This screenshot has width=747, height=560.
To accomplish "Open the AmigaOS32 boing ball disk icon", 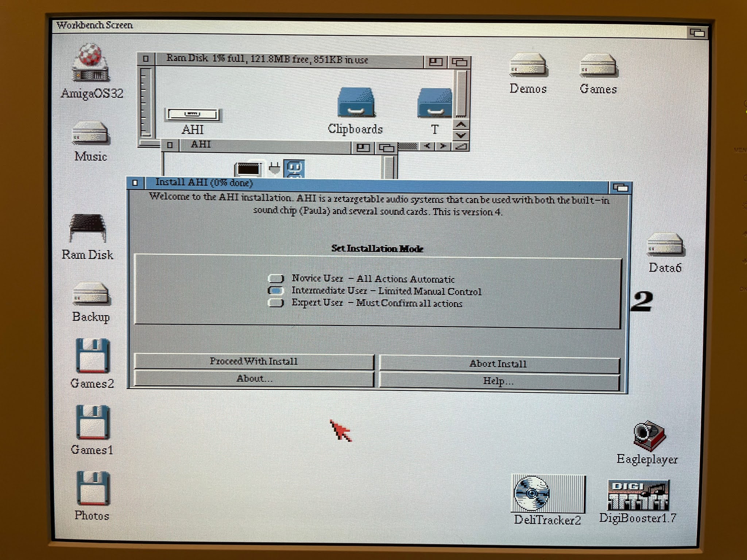I will click(x=90, y=63).
